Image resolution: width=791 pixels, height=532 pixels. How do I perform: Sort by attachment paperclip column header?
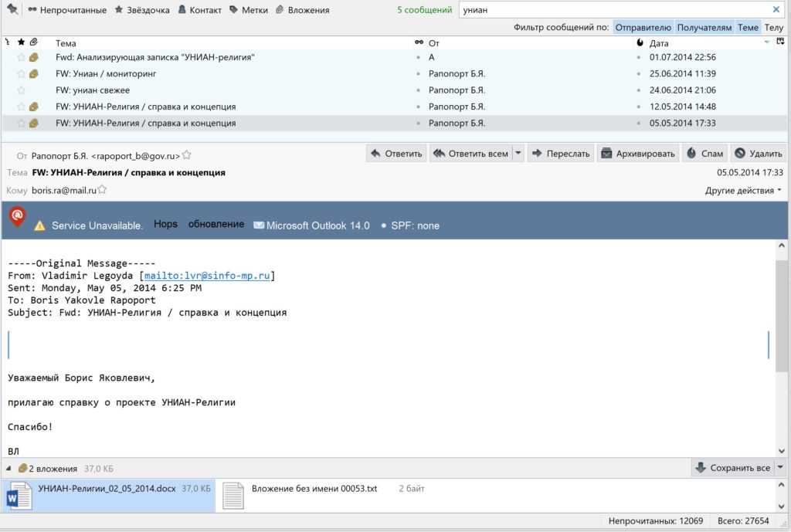(34, 42)
